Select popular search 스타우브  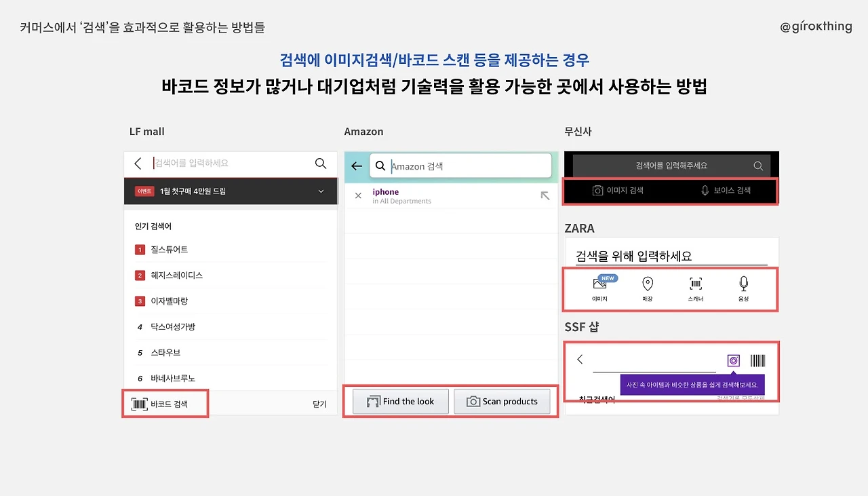[x=165, y=353]
